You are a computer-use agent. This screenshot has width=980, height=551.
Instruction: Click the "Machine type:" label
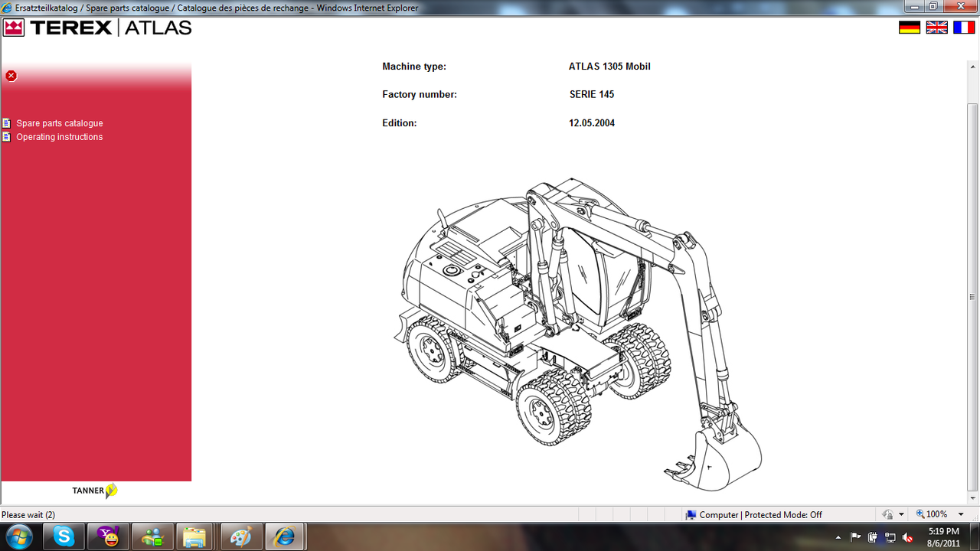414,67
